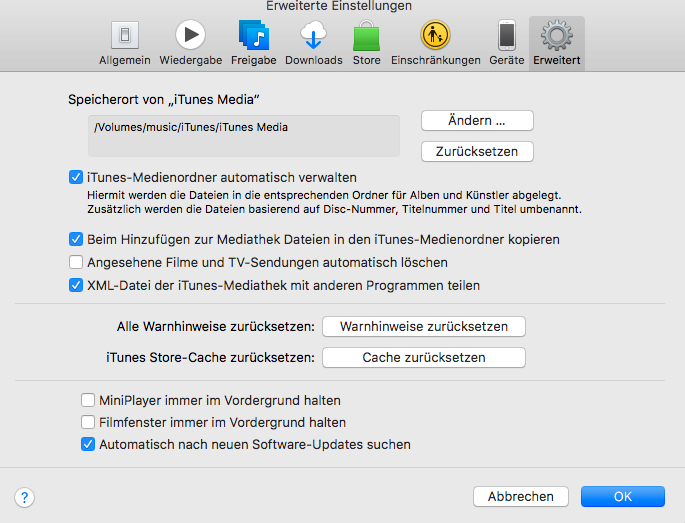Uncheck Beim Hinzufügen zur Mediathek Dateien kopieren
The height and width of the screenshot is (523, 685).
coord(76,239)
